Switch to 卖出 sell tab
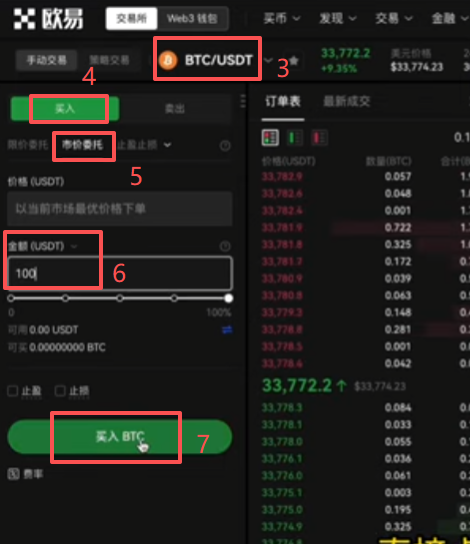This screenshot has height=544, width=470. (175, 109)
